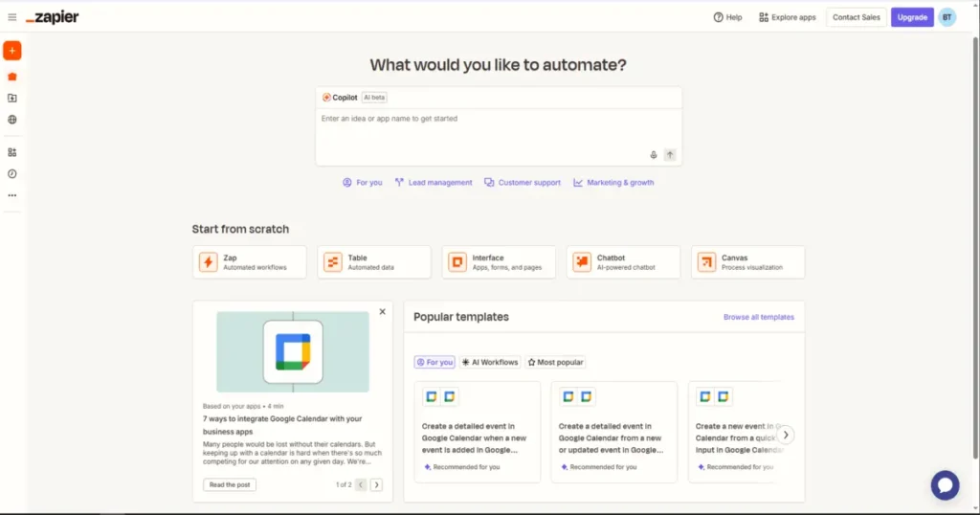
Task: Select the Marketing & growth suggestion chip
Action: (613, 183)
